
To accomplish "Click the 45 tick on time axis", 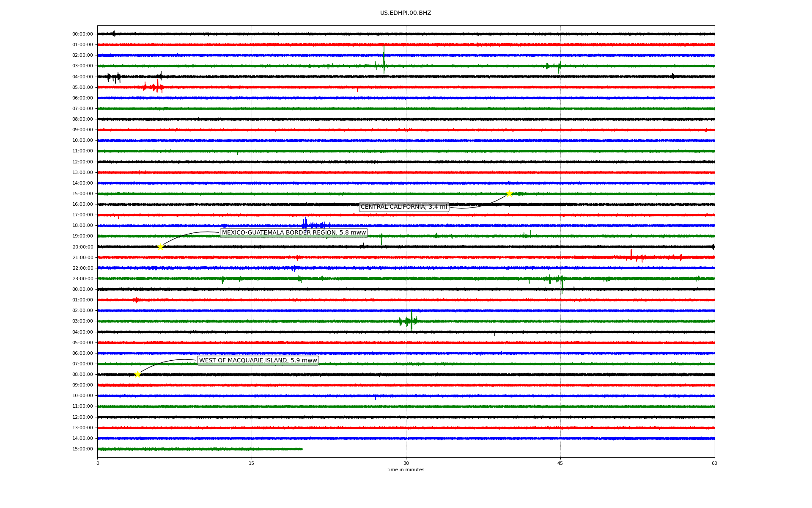I will [x=560, y=463].
